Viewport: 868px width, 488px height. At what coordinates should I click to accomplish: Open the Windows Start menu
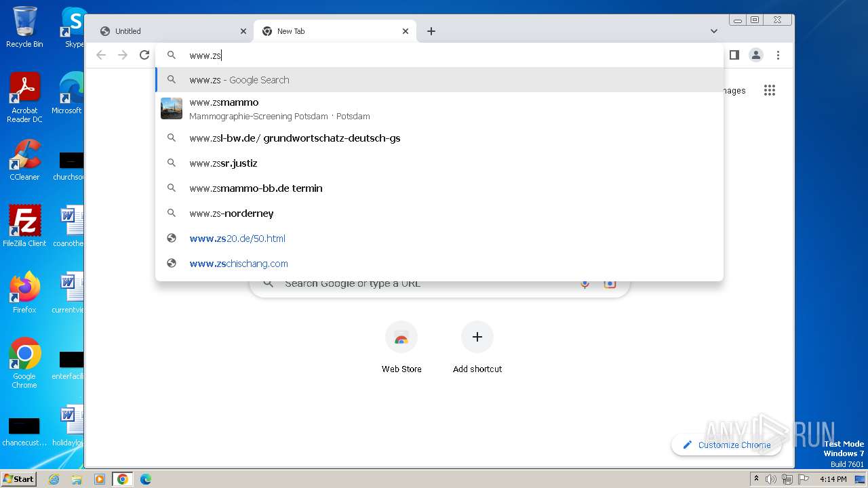(18, 479)
